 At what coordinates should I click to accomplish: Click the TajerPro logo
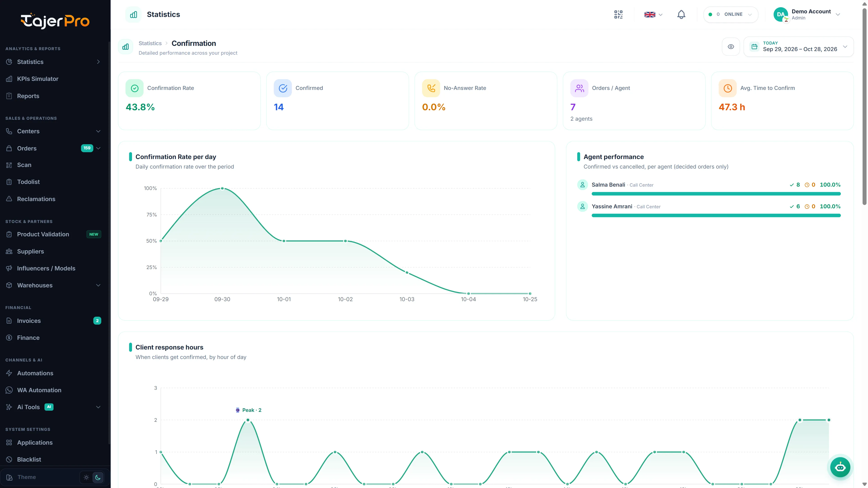[55, 21]
